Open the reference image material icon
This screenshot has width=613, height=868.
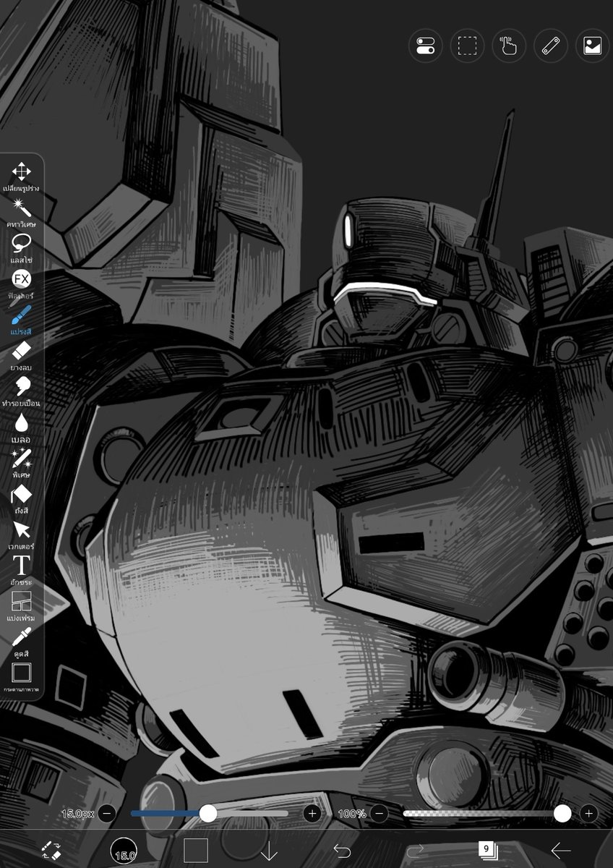(x=593, y=46)
